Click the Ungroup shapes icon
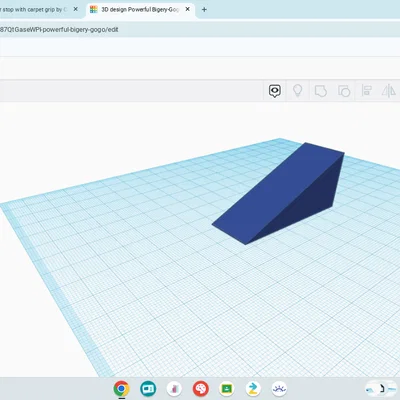Image resolution: width=400 pixels, height=400 pixels. (344, 91)
